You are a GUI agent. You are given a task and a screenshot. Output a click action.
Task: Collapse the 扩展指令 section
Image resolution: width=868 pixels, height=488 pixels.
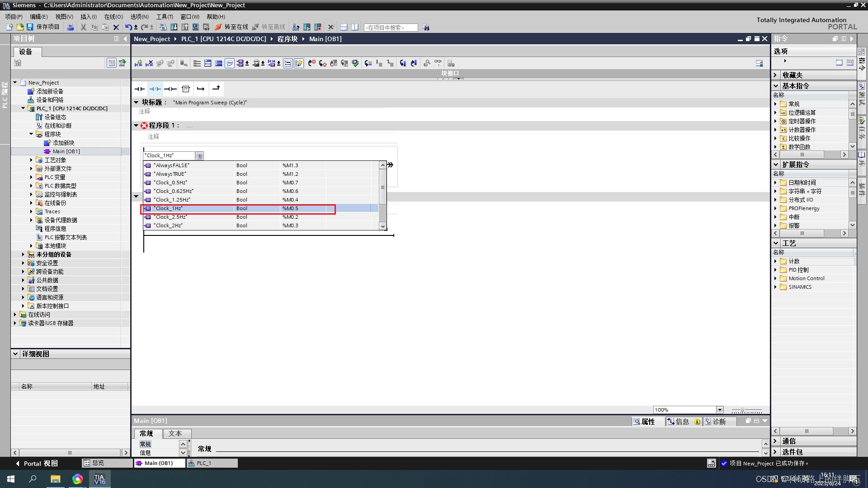775,164
